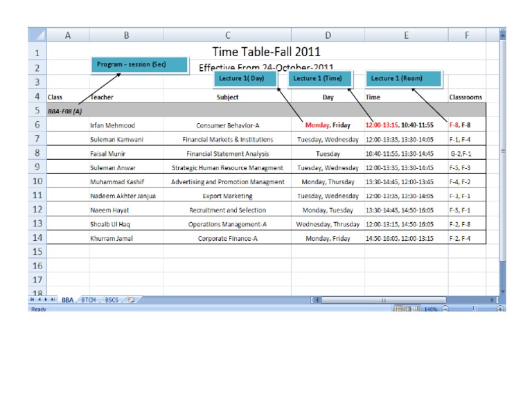Click the zoom slider handle
Image resolution: width=532 pixels, height=411 pixels.
(475, 309)
